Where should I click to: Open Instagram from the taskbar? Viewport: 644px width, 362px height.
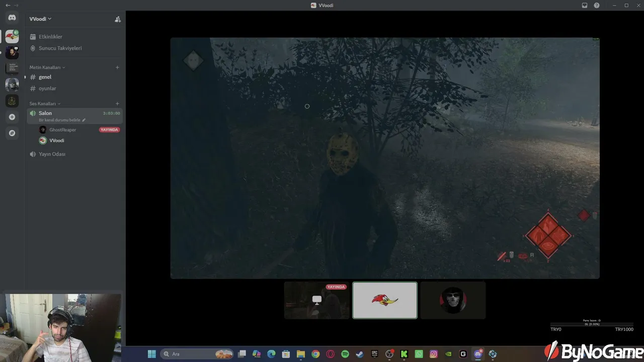point(434,354)
